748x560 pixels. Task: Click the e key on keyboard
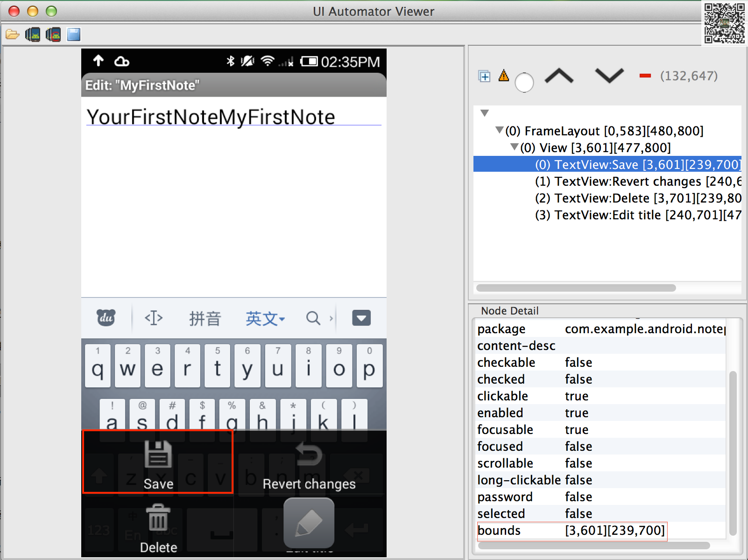(157, 366)
